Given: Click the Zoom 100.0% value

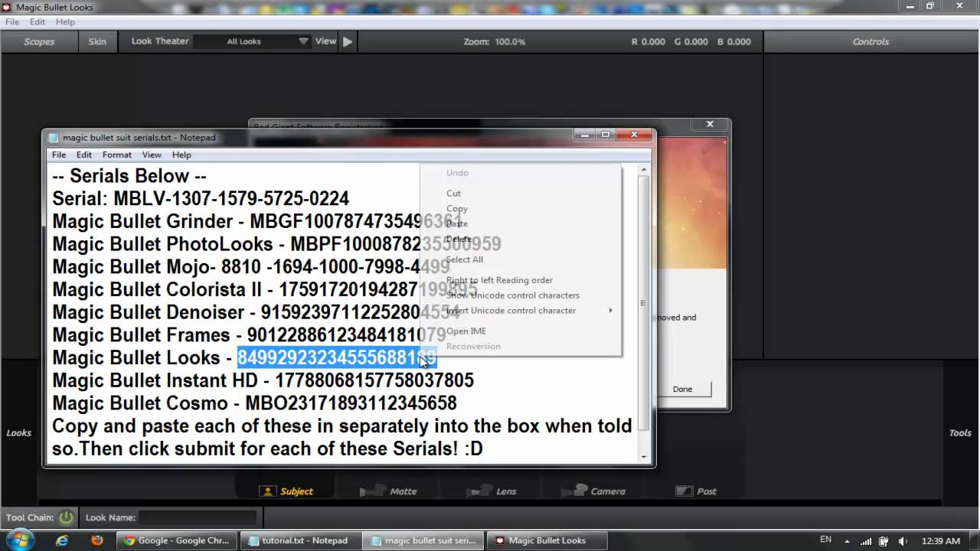Looking at the screenshot, I should (510, 41).
